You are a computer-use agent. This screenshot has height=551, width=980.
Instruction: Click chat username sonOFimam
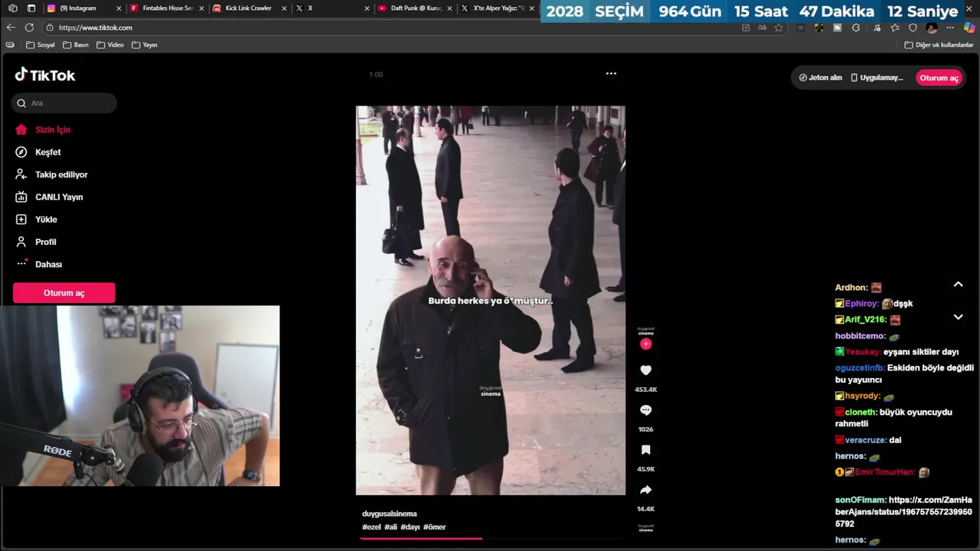tap(861, 500)
